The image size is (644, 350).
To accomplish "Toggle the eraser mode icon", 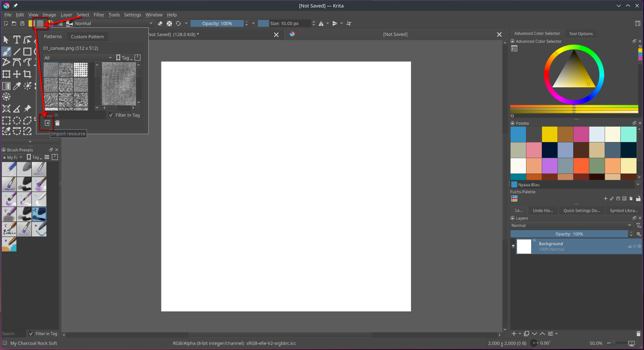I will pyautogui.click(x=160, y=24).
